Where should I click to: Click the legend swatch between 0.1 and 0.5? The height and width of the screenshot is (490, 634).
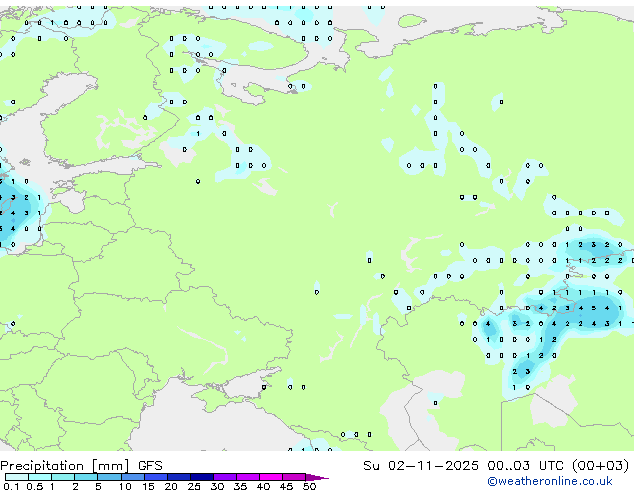(17, 477)
